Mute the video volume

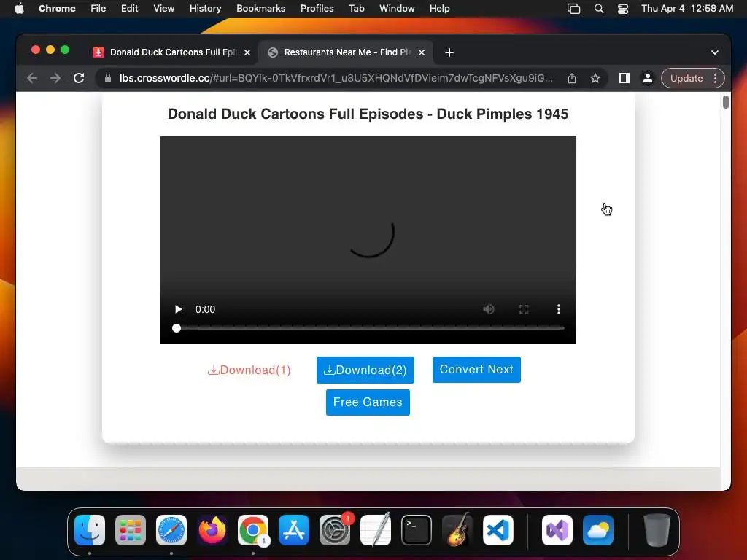tap(489, 309)
